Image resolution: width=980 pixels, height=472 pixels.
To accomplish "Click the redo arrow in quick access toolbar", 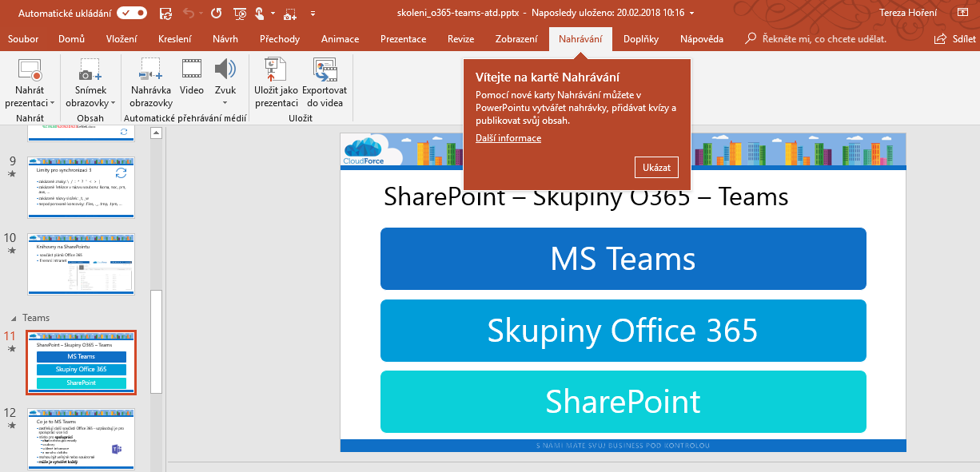I will point(216,13).
